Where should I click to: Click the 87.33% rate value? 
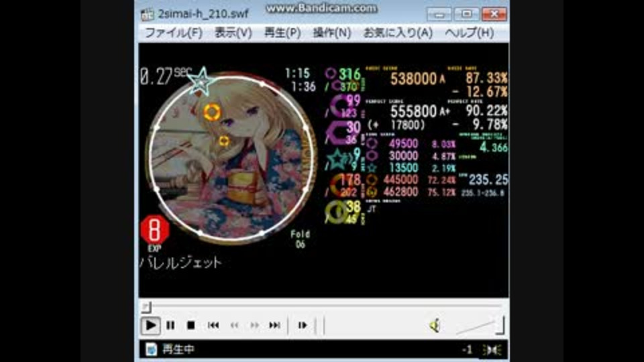[486, 78]
